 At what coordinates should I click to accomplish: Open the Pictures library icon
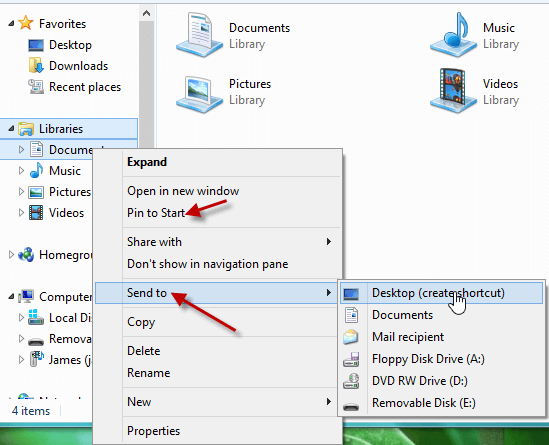(199, 92)
